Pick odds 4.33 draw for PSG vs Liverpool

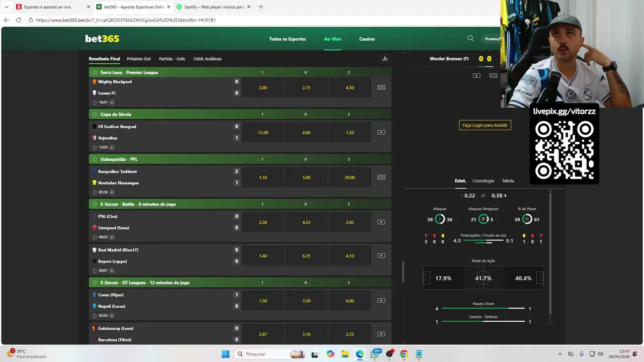point(306,222)
